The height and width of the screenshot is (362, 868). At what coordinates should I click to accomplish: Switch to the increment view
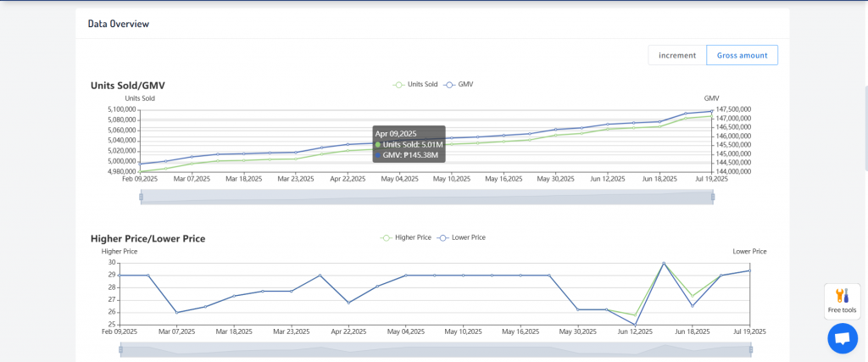(x=677, y=55)
